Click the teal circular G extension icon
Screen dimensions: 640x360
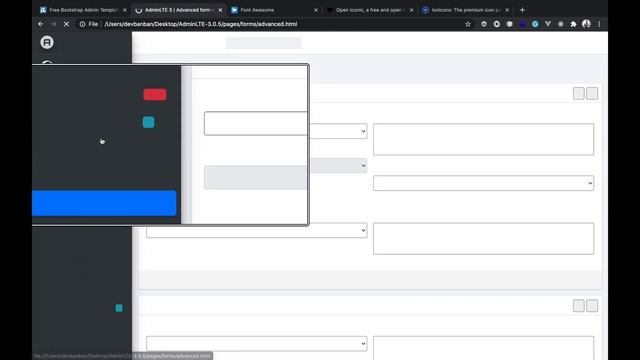pos(535,24)
